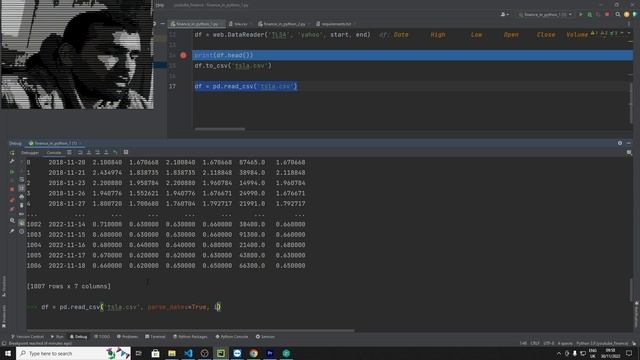Click the Step Over debug icon

point(80,152)
